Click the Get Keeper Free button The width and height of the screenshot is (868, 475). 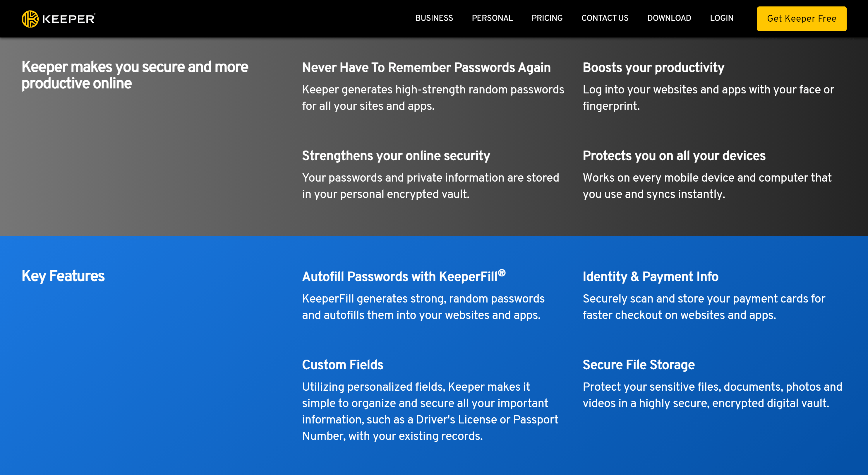click(x=801, y=19)
